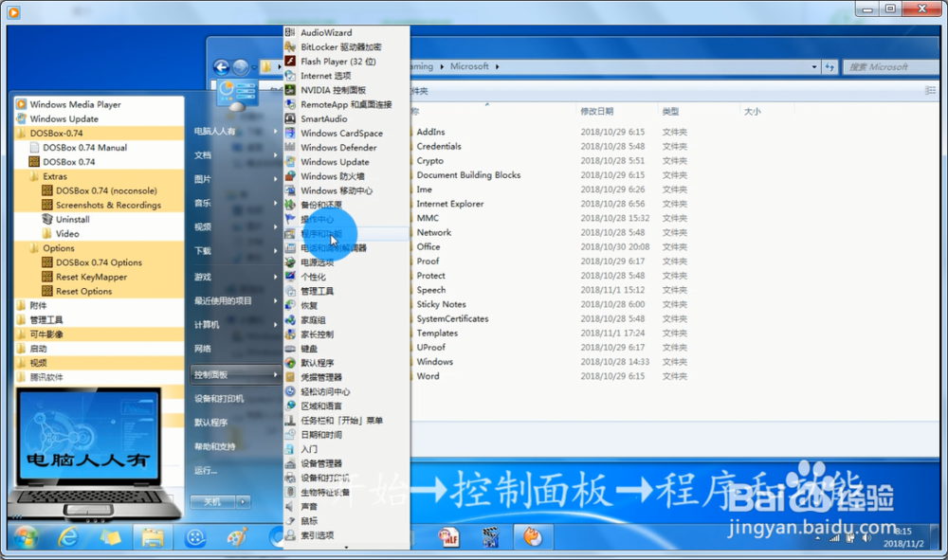Click explorer Back navigation arrow

[222, 67]
